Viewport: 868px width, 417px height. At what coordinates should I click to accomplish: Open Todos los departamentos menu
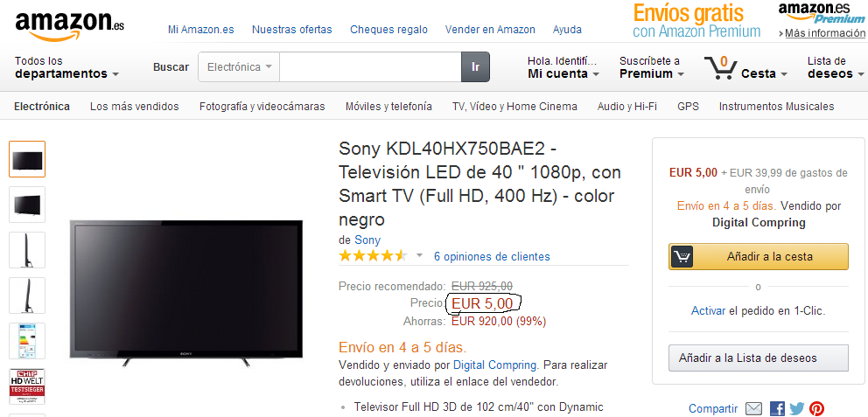tap(66, 67)
